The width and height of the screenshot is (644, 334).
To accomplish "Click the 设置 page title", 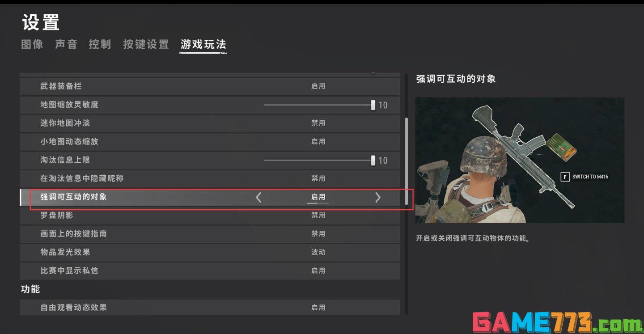I will tap(41, 22).
